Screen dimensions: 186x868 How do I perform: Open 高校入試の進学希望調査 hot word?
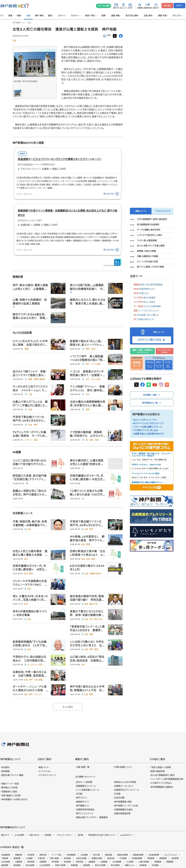(x=151, y=284)
